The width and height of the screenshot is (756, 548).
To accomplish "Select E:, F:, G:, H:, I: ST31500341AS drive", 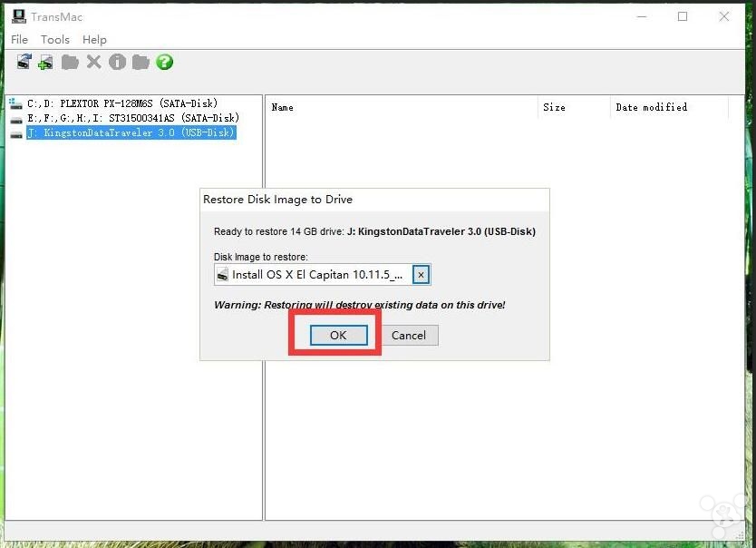I will click(133, 118).
